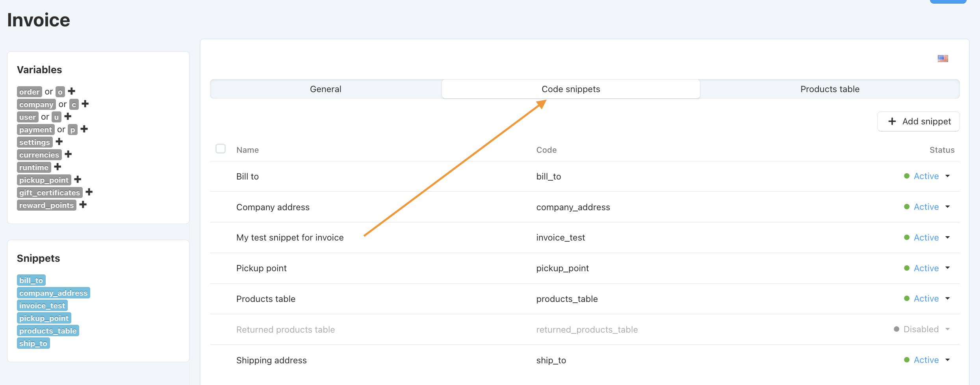Viewport: 980px width, 385px height.
Task: Tick the select-all checkbox beside Name
Action: click(x=221, y=149)
